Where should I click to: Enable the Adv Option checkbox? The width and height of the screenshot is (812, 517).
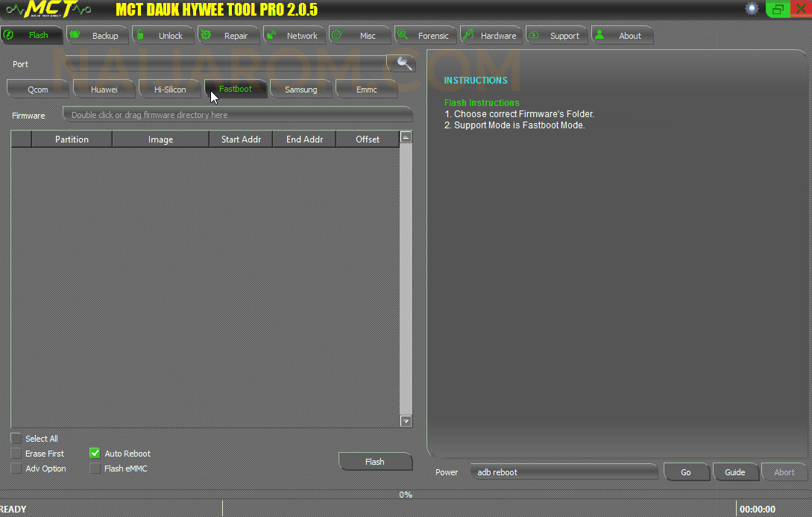pos(16,469)
